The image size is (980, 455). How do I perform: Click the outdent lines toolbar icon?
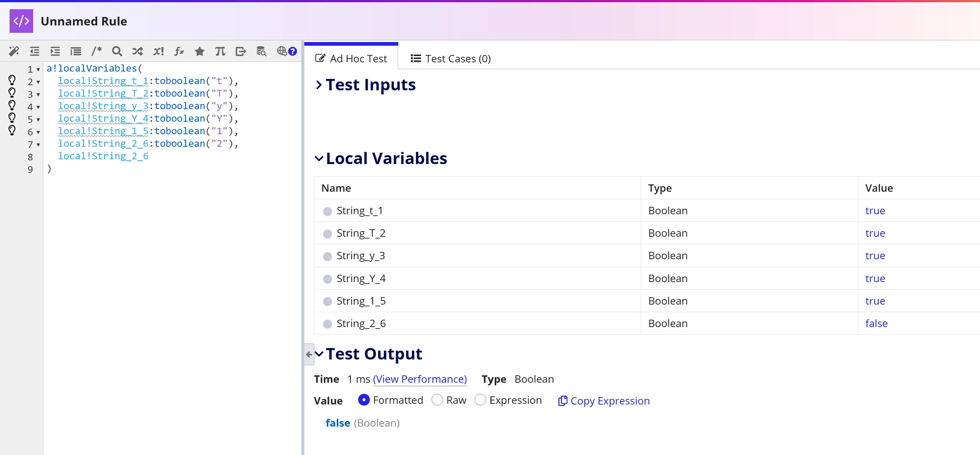pos(35,51)
